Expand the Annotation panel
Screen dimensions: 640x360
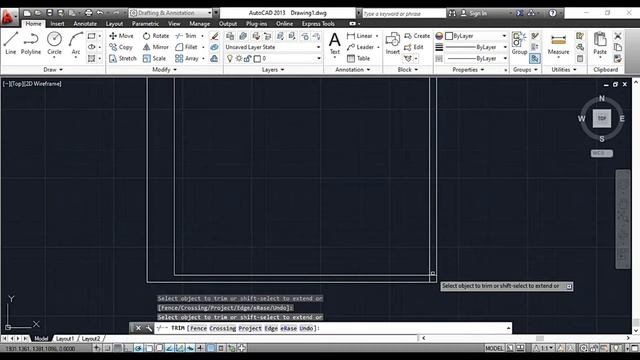(353, 70)
